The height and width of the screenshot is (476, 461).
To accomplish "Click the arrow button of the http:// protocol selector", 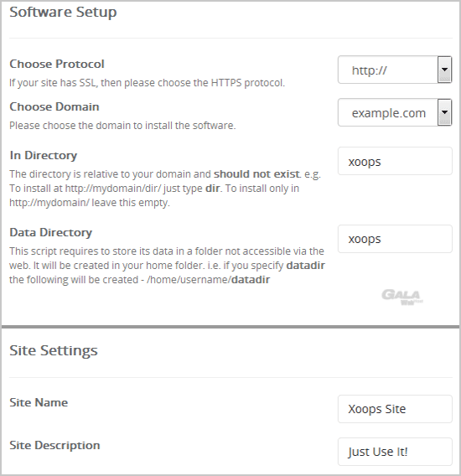I will click(444, 70).
